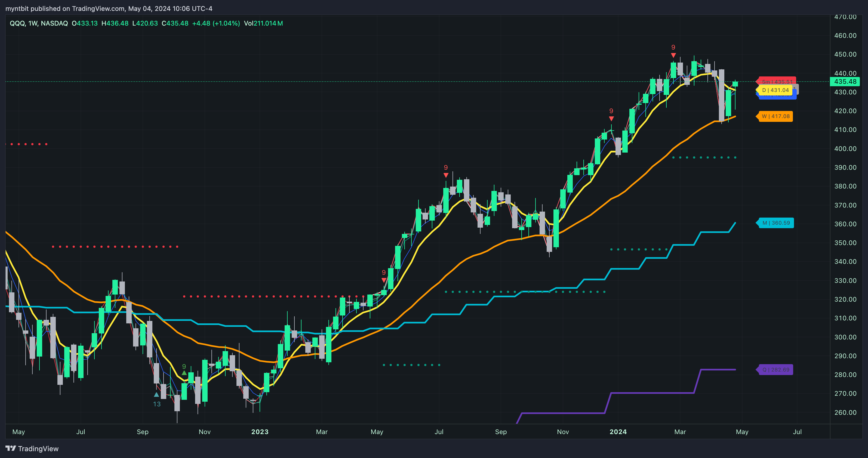Click the 2024 year label on time axis
This screenshot has width=868, height=458.
618,432
